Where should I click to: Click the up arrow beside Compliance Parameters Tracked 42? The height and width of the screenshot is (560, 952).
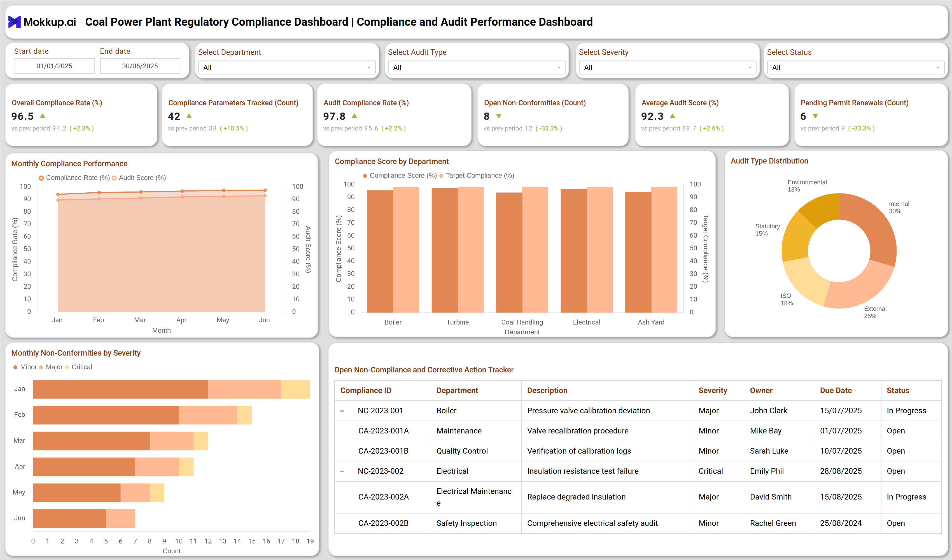189,116
